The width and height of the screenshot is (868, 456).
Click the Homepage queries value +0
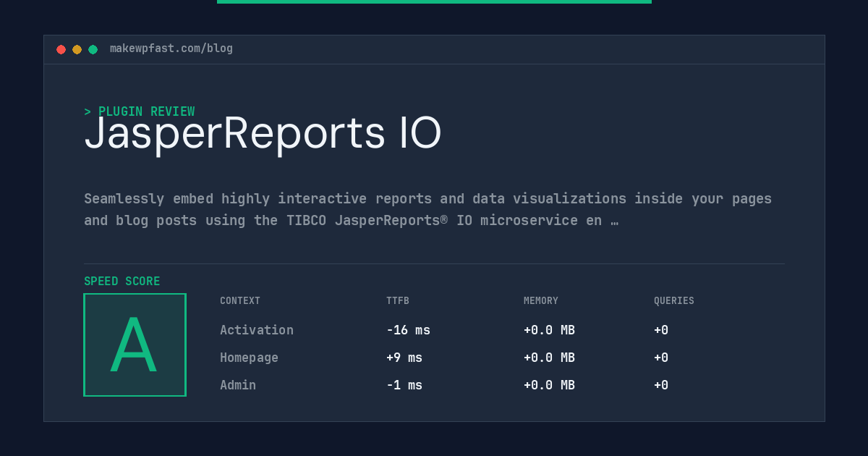(x=661, y=358)
